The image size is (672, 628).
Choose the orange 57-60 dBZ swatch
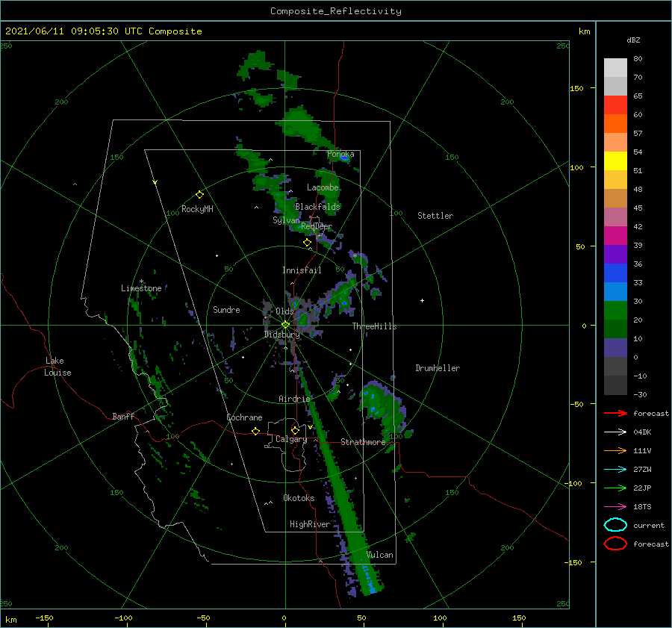click(615, 124)
